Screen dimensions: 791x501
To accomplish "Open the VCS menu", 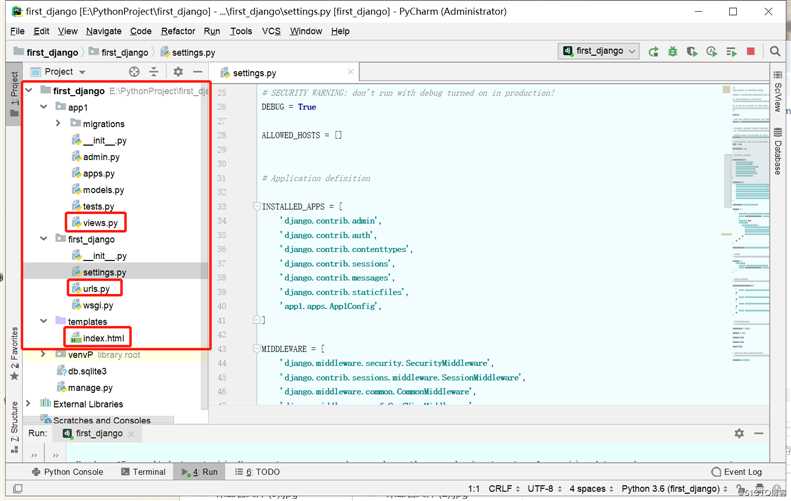I will 271,31.
